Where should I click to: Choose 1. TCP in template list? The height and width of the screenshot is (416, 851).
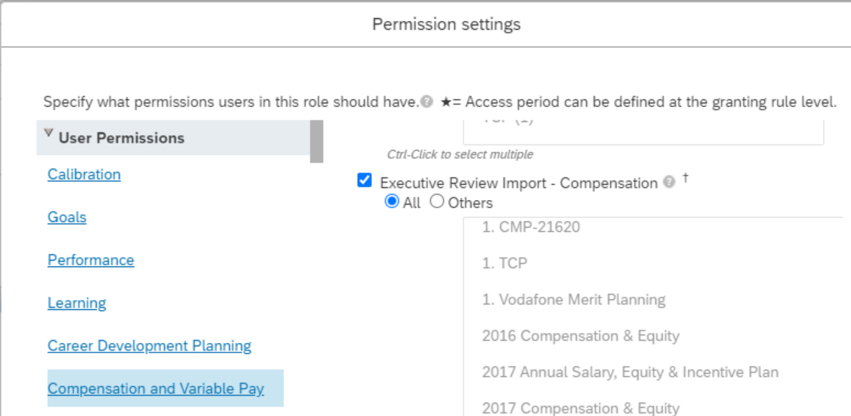[505, 264]
